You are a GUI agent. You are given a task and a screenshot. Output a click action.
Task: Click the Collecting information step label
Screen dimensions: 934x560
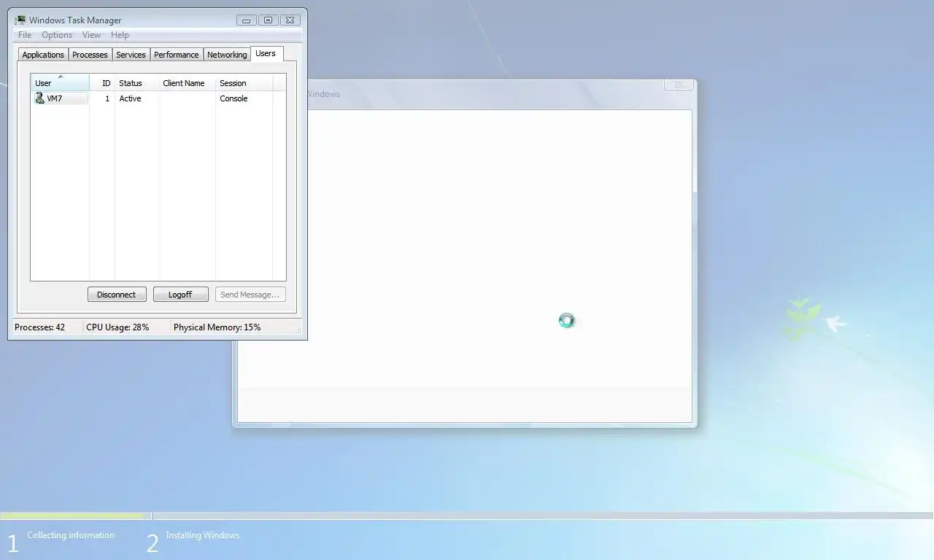(x=71, y=535)
